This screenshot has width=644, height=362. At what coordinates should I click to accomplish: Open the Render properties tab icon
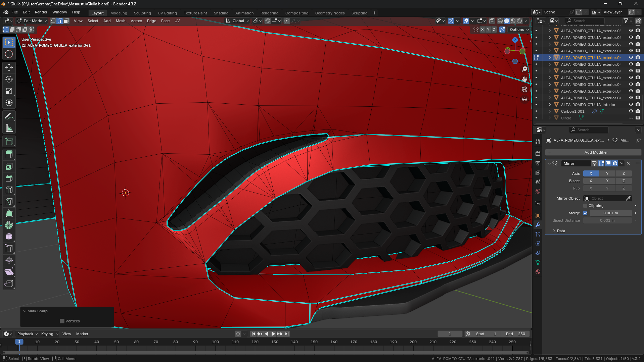coord(538,153)
